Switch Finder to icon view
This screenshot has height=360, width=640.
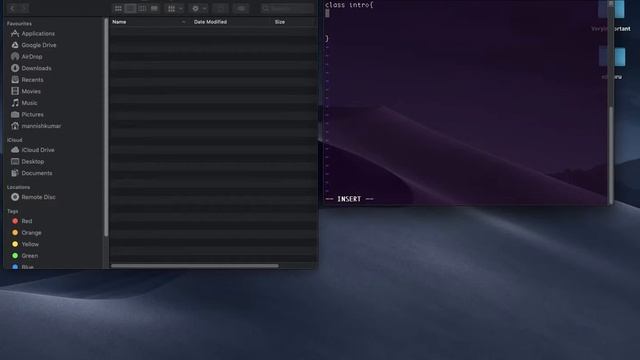(x=118, y=8)
